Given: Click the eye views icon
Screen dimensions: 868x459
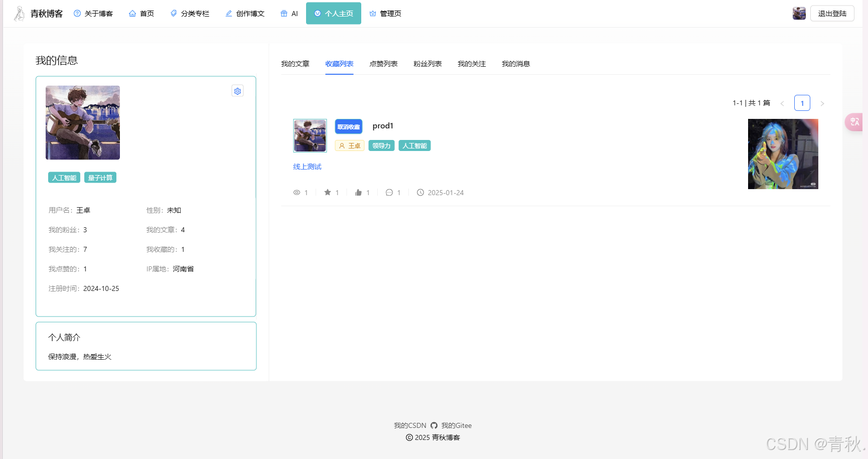Looking at the screenshot, I should point(297,193).
